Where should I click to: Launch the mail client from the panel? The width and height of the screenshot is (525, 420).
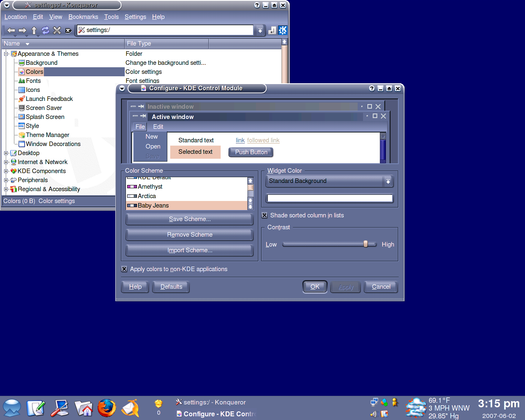pos(131,408)
